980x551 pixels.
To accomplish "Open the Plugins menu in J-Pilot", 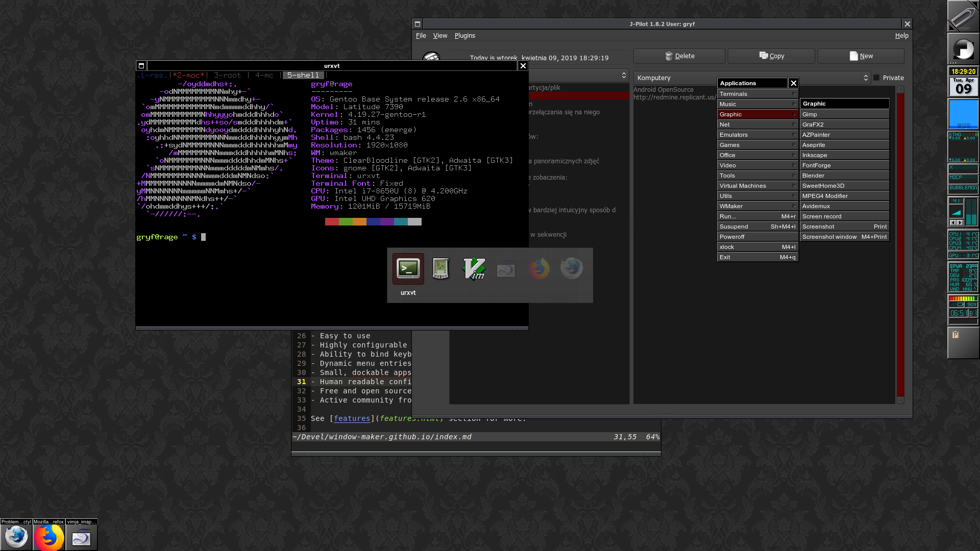I will click(x=464, y=36).
